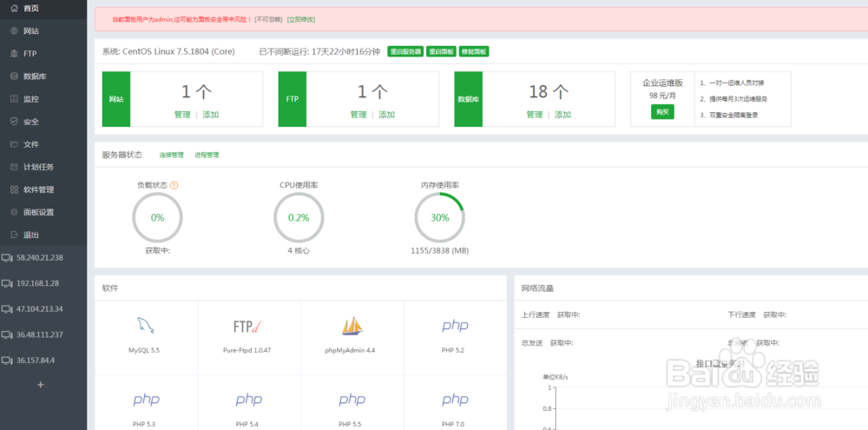Click the 下行速度 download speed label
This screenshot has width=868, height=430.
[742, 314]
